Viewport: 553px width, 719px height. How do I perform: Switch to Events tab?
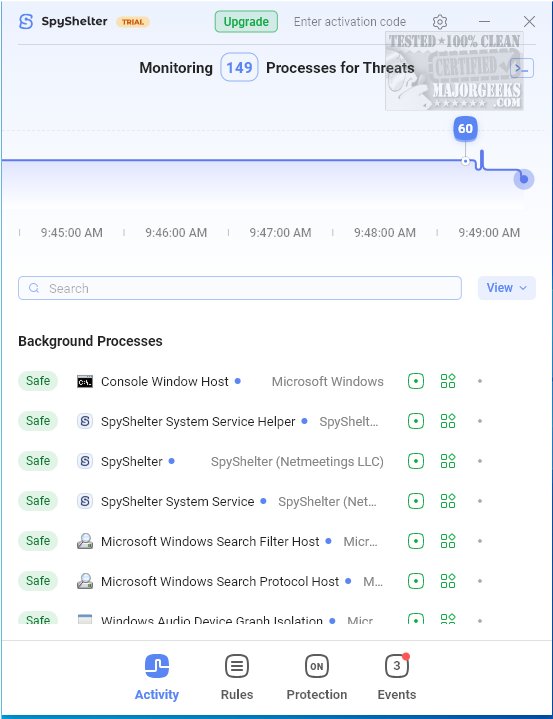397,677
